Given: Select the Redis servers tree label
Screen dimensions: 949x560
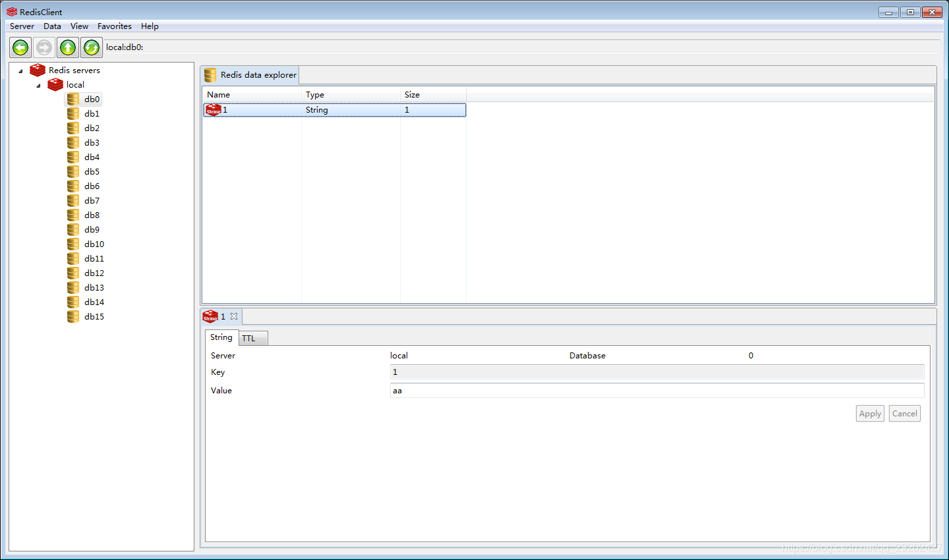Looking at the screenshot, I should [x=74, y=70].
